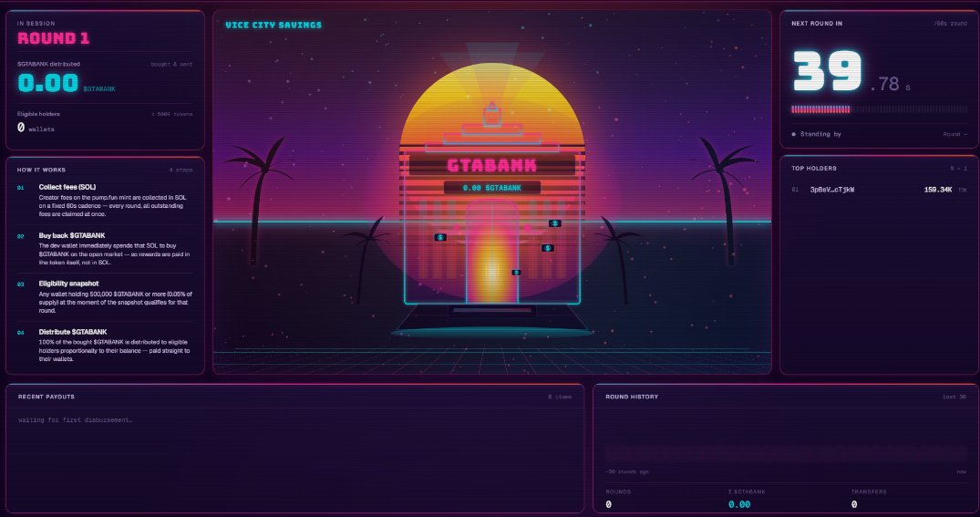Screen dimensions: 980x517
Task: Click the step number 01 label
Action: 21,188
